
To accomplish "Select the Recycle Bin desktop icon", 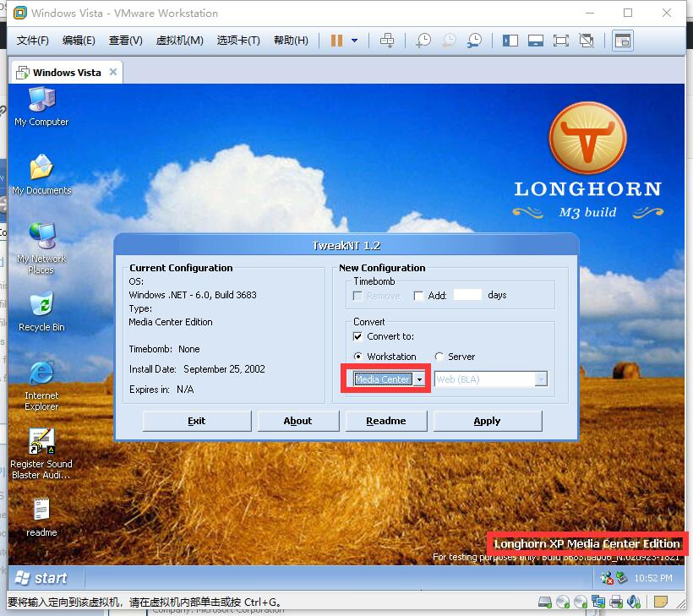I will (41, 312).
